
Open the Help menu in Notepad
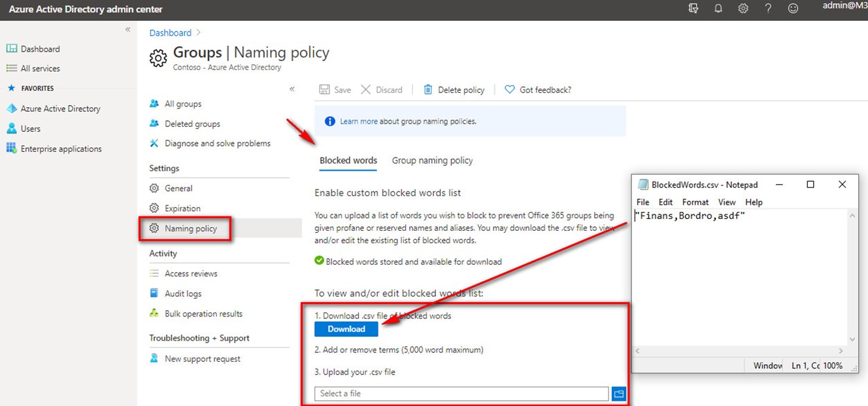click(x=754, y=202)
